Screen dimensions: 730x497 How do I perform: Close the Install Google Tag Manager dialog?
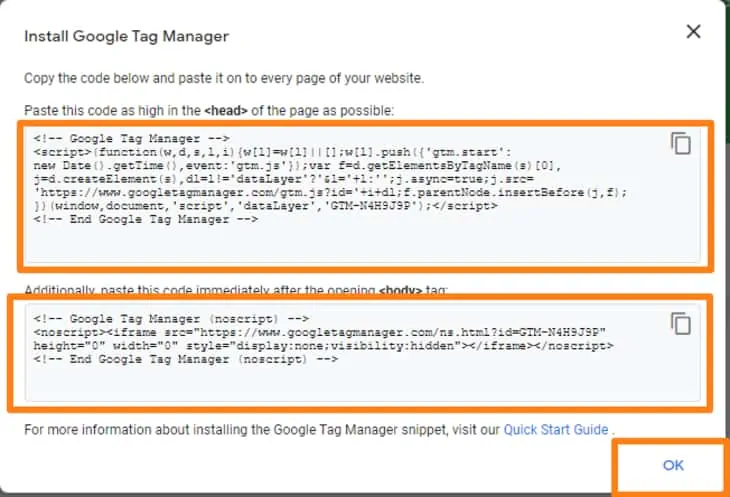693,32
